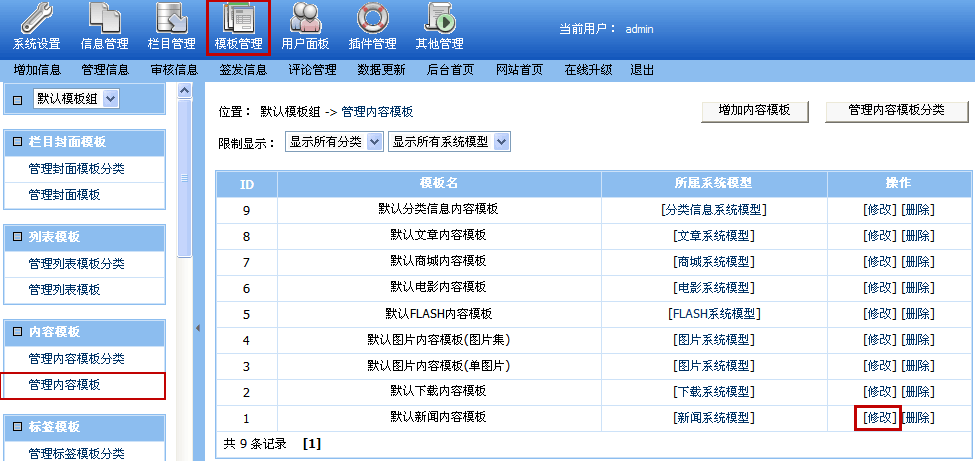Open the 信息管理 icon
Image resolution: width=975 pixels, height=461 pixels.
point(104,19)
